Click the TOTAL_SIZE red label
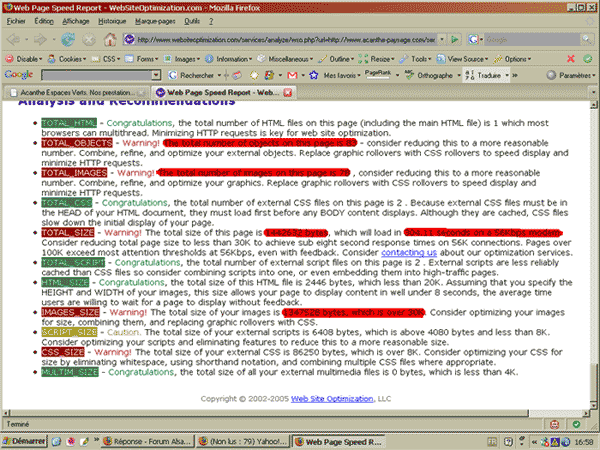 (x=68, y=232)
